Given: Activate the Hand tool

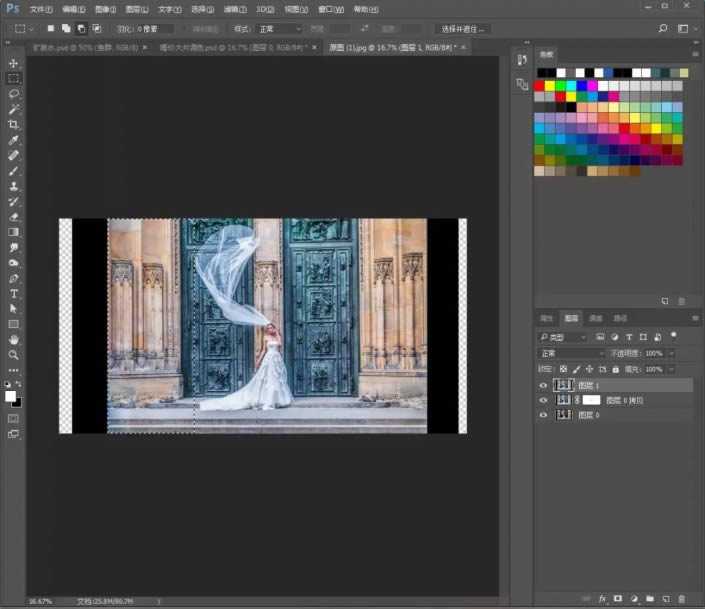Looking at the screenshot, I should pyautogui.click(x=14, y=339).
